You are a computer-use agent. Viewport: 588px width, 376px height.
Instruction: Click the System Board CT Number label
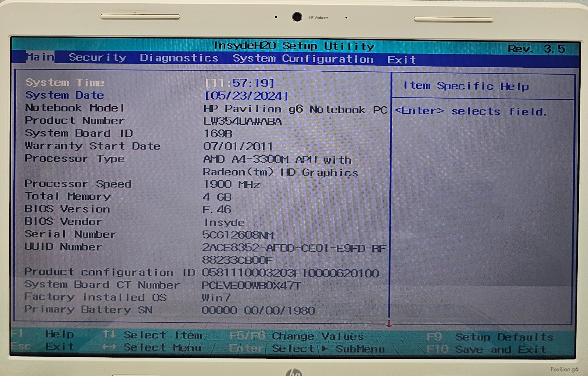click(102, 284)
